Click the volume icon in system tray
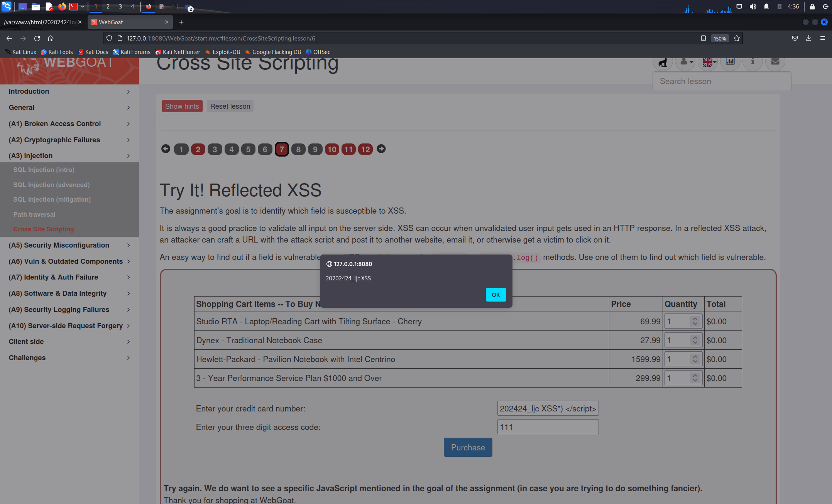Viewport: 832px width, 504px height. point(753,7)
